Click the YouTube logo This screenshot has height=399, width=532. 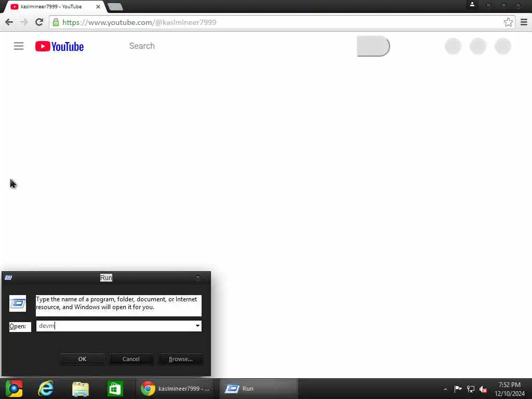(x=59, y=46)
